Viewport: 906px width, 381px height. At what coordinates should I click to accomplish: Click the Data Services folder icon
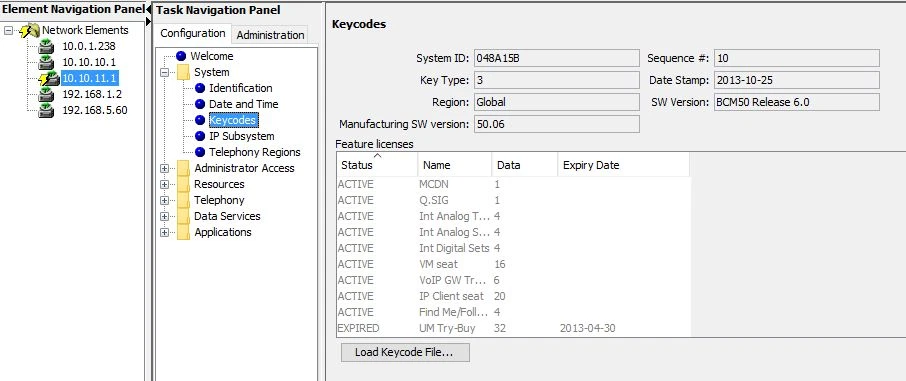(x=183, y=216)
